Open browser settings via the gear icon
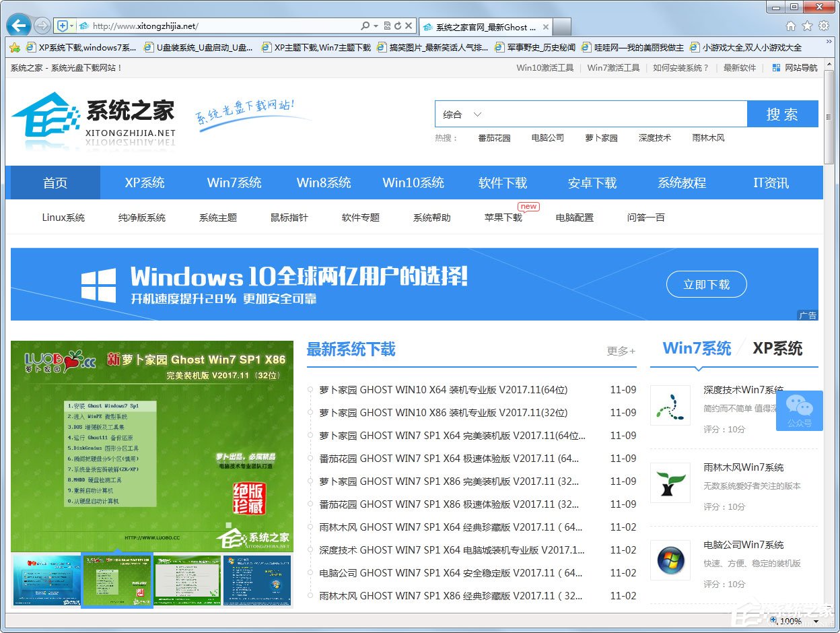Image resolution: width=840 pixels, height=633 pixels. (x=824, y=26)
